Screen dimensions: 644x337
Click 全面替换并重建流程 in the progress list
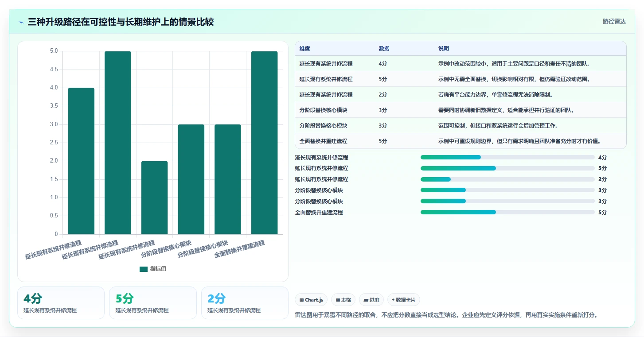point(319,213)
